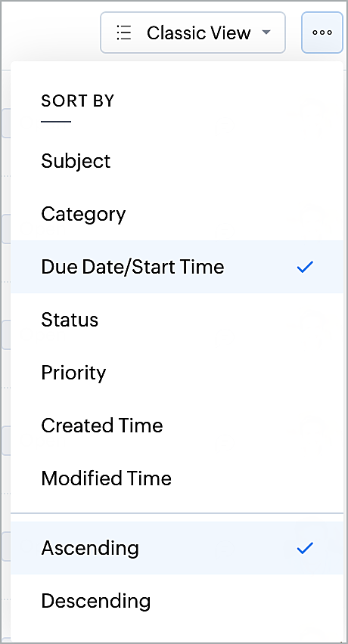Click the SORT BY heading
The width and height of the screenshot is (348, 644).
pyautogui.click(x=78, y=101)
